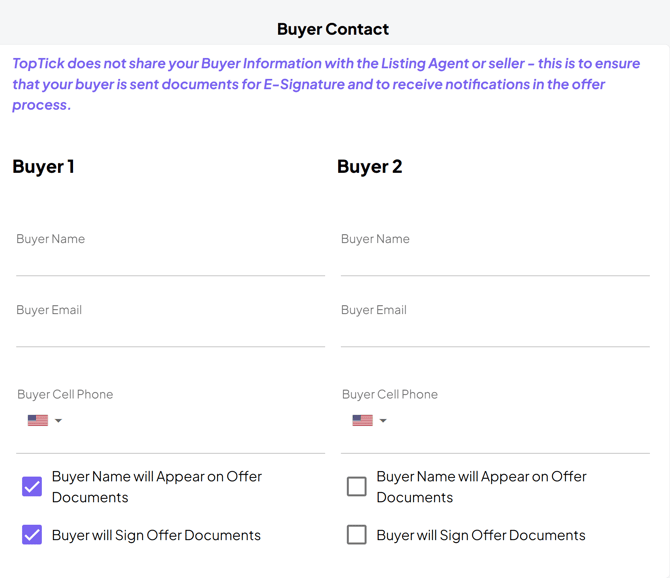Uncheck Buyer 1 name appears on offer documents
Screen dimensions: 670x578
tap(32, 487)
